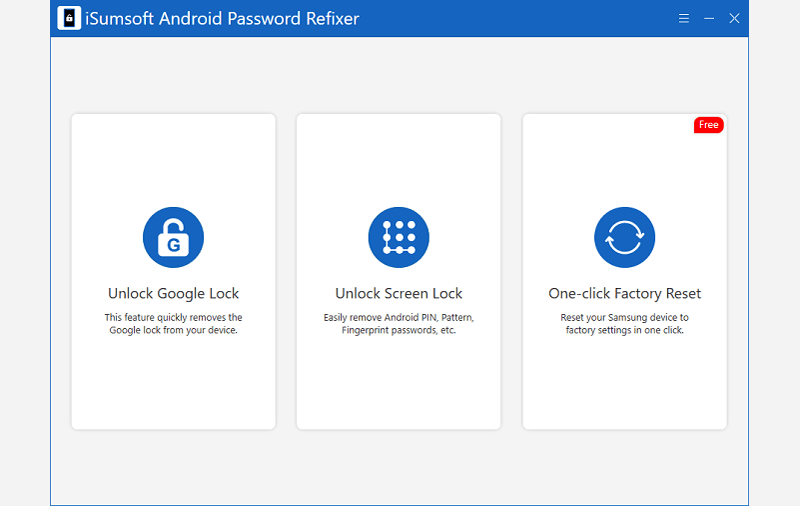Click empty area of the blue title bar
Screen dimensions: 800x506
520,19
